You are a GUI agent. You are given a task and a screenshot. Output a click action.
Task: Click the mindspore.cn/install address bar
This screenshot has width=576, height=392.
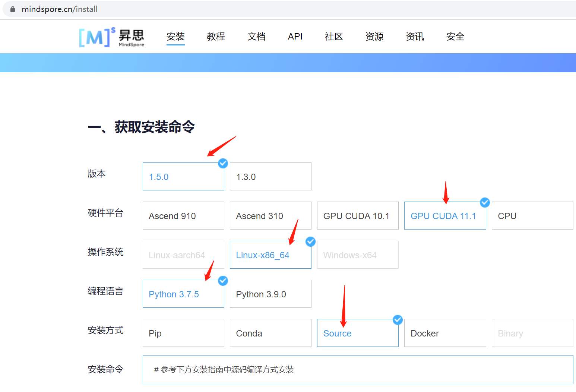289,9
